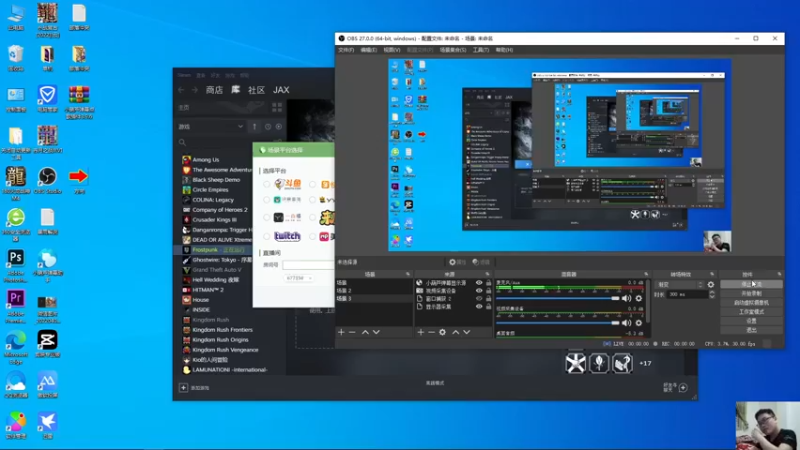Remove the selected scene with the minus button
800x450 pixels.
(x=352, y=332)
